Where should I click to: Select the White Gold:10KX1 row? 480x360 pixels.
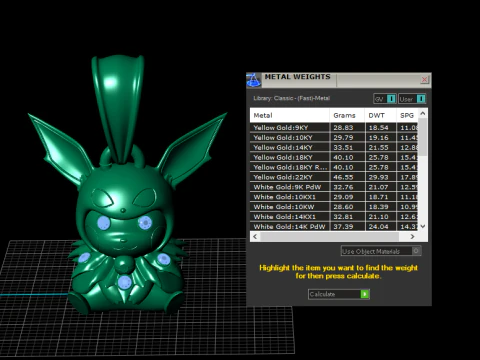click(334, 197)
